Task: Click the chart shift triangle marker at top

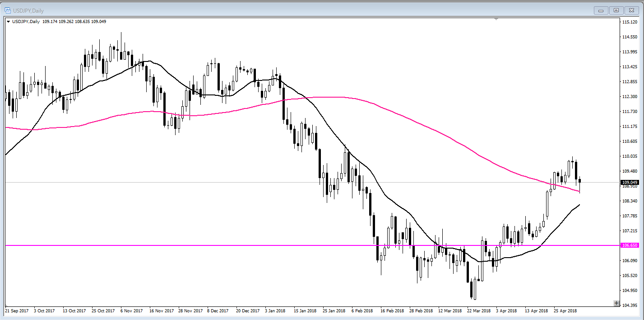Action: click(496, 19)
